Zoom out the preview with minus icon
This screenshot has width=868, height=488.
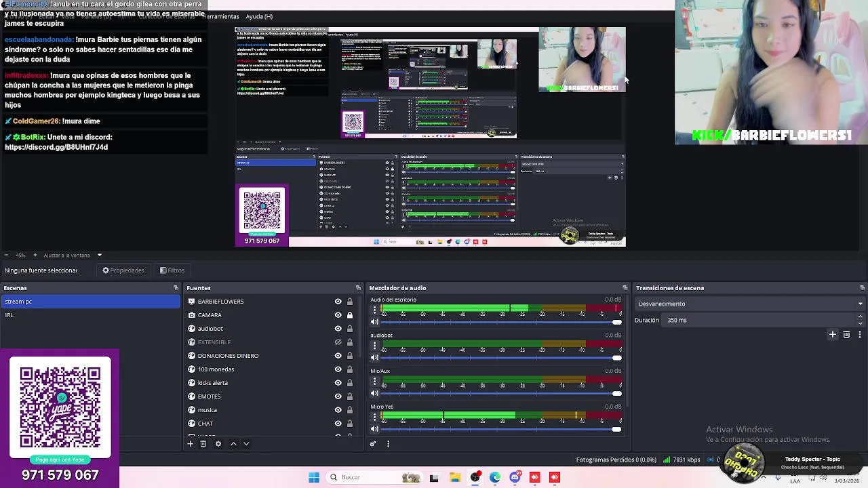(5, 256)
